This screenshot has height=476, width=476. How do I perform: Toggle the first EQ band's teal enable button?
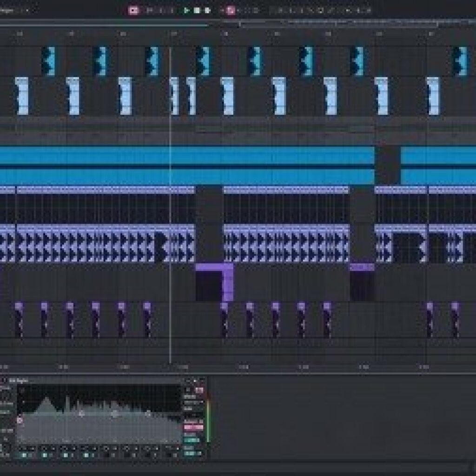tap(25, 456)
